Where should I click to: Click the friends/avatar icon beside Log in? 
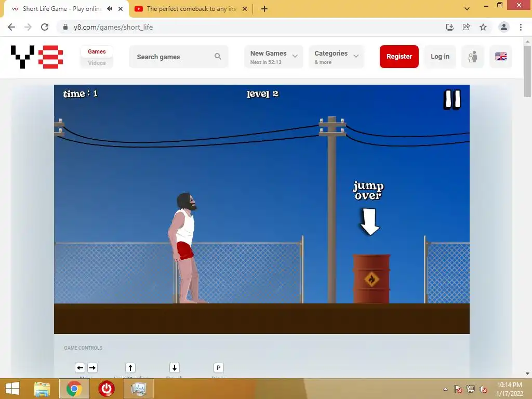(x=473, y=57)
